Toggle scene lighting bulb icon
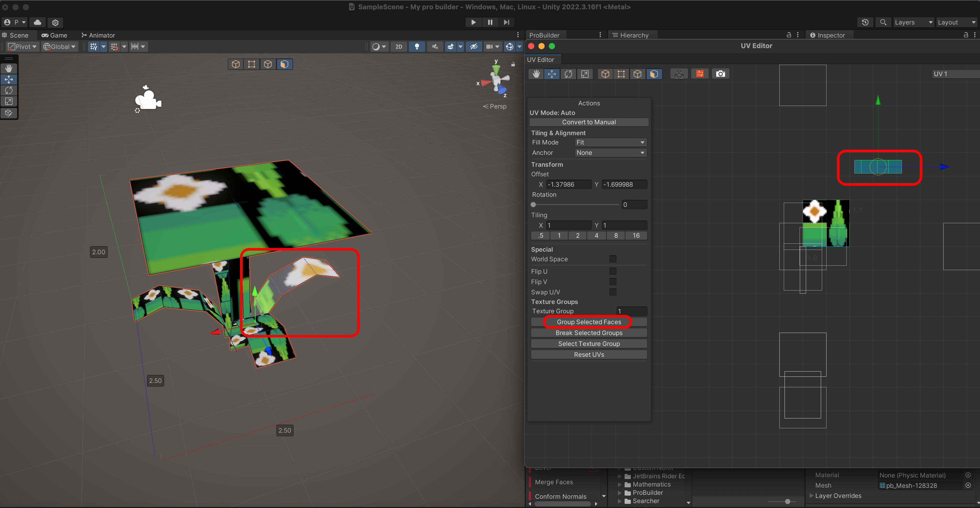This screenshot has width=980, height=508. (x=417, y=46)
